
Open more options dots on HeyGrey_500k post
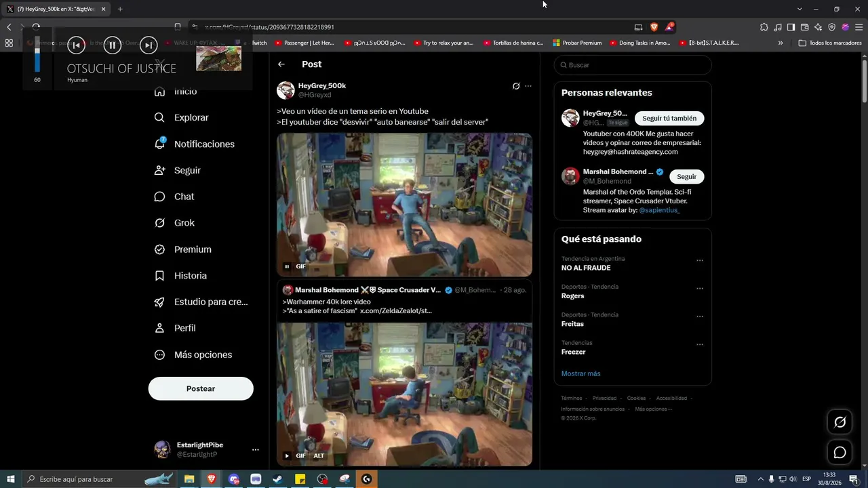tap(528, 86)
